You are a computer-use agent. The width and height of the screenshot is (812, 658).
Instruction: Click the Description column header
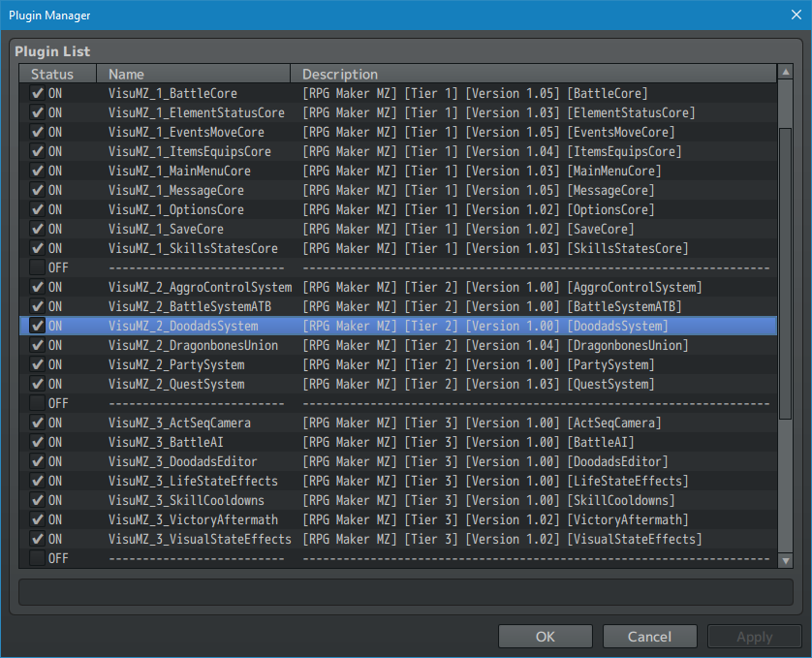pos(533,74)
